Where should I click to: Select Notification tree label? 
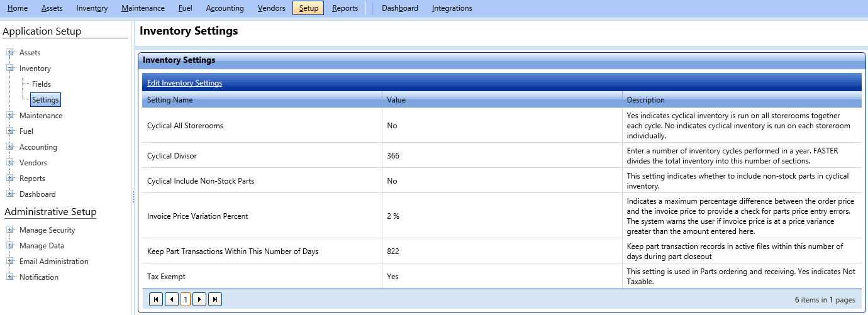click(x=39, y=277)
